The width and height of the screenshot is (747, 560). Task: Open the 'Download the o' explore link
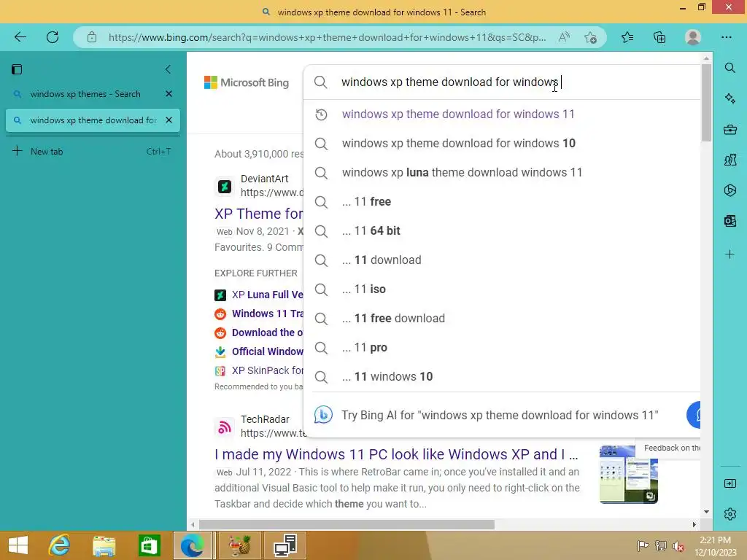click(x=267, y=332)
